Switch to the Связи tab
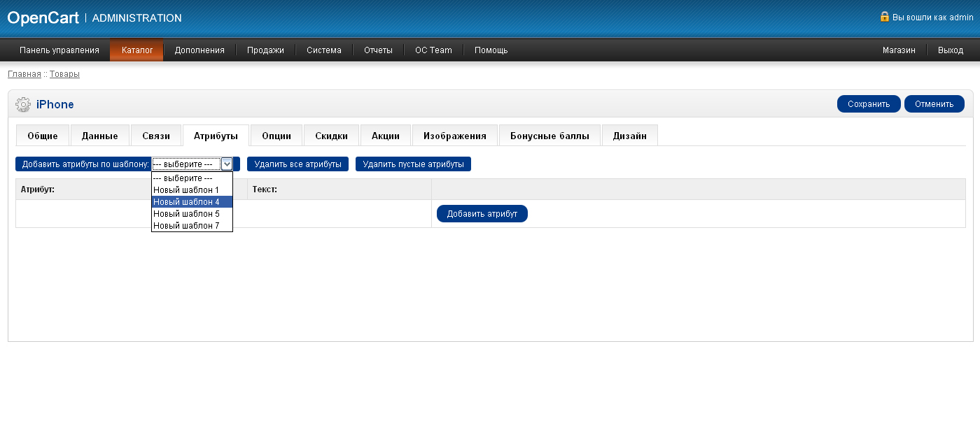 pos(156,136)
